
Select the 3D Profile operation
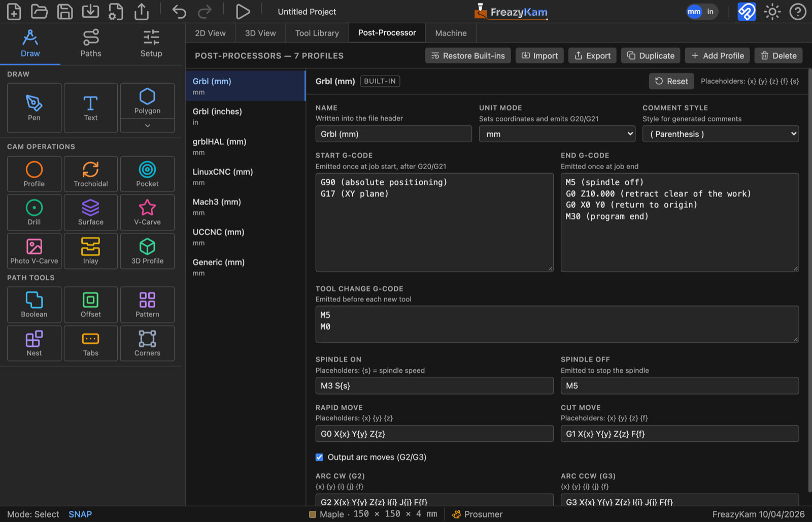point(147,251)
